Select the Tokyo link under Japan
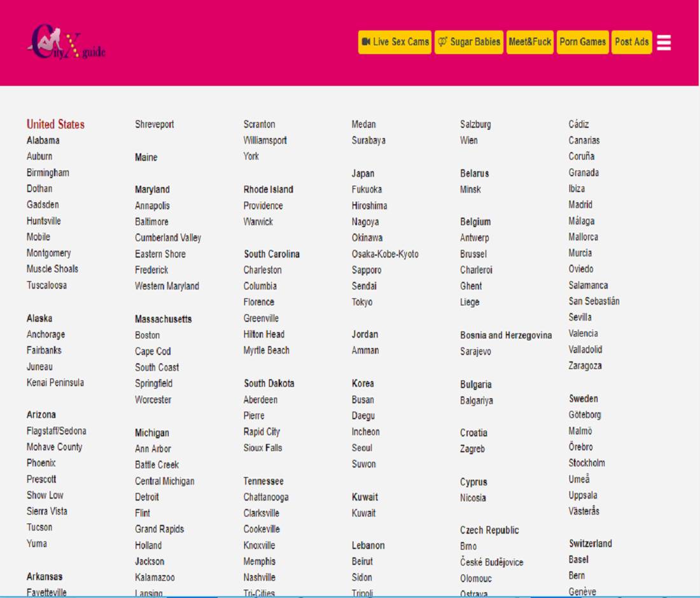700x598 pixels. [362, 302]
